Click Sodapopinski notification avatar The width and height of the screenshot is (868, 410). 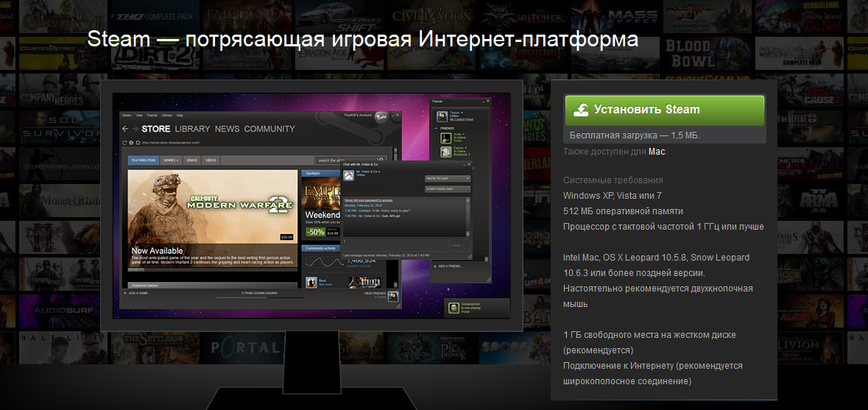click(454, 308)
